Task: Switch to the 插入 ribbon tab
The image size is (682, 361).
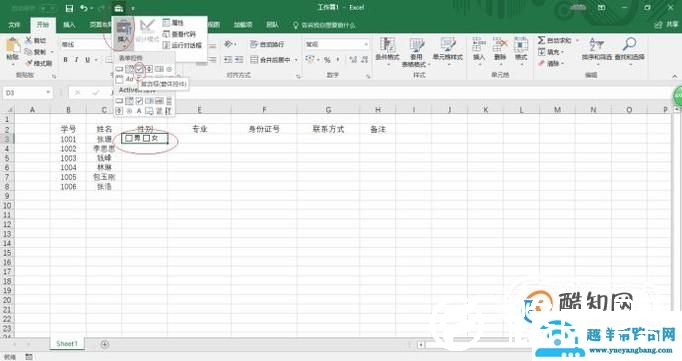Action: (69, 25)
